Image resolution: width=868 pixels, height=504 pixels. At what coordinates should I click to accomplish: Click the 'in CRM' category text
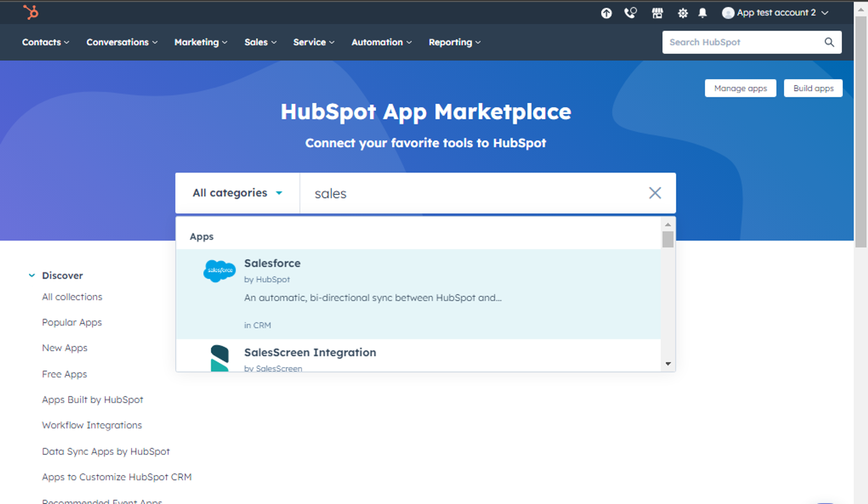click(257, 325)
